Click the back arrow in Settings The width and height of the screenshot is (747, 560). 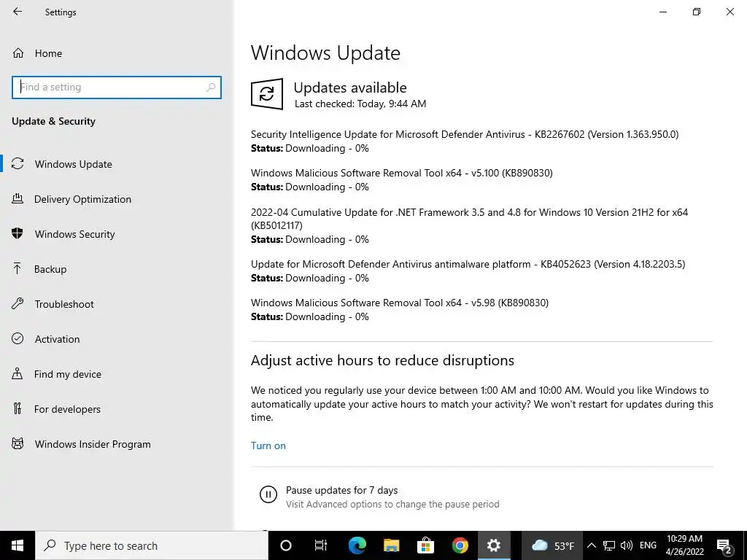pyautogui.click(x=18, y=12)
